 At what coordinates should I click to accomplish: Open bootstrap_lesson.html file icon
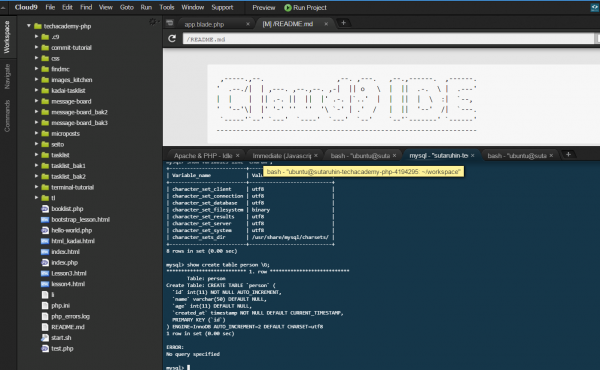(45, 220)
